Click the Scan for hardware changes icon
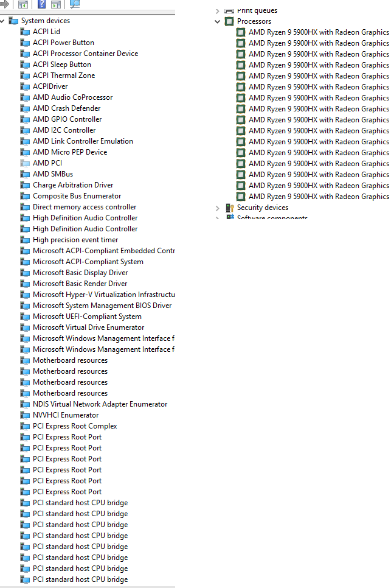 pos(75,4)
